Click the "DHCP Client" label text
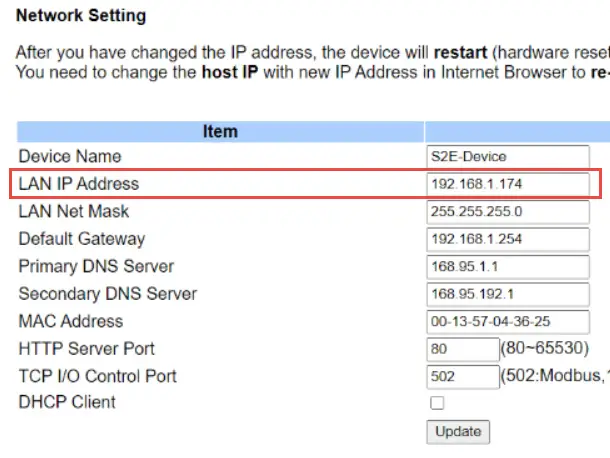Screen dimensions: 610x458 coord(67,403)
